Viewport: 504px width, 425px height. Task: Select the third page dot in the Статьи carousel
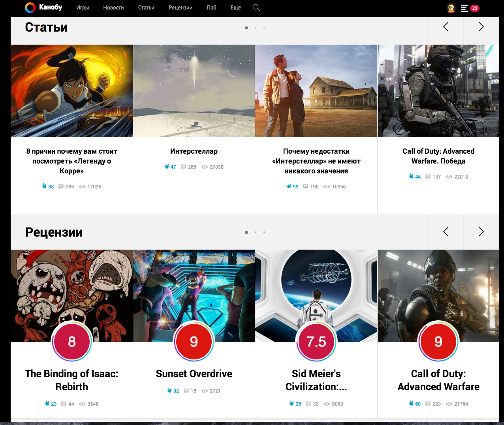(x=264, y=28)
